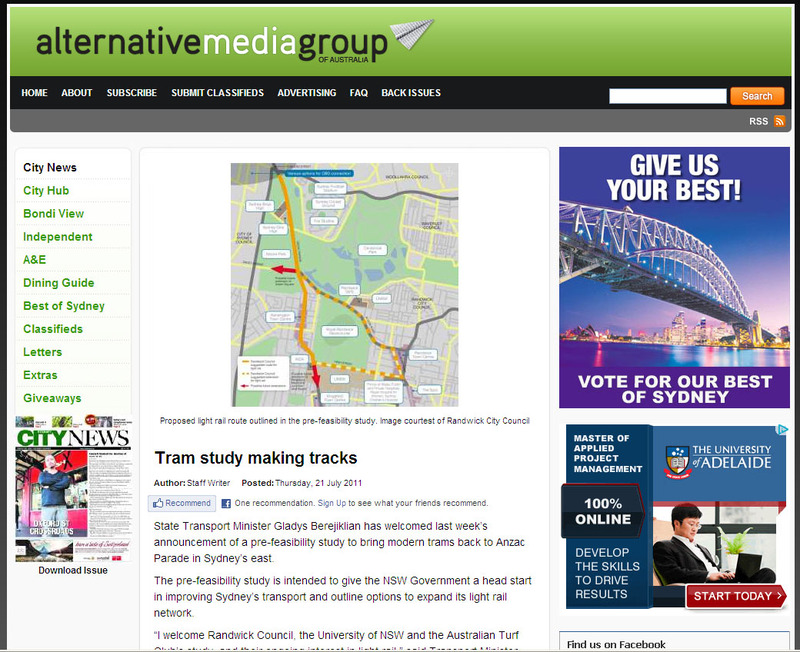Click the Sign Up link

tap(332, 503)
